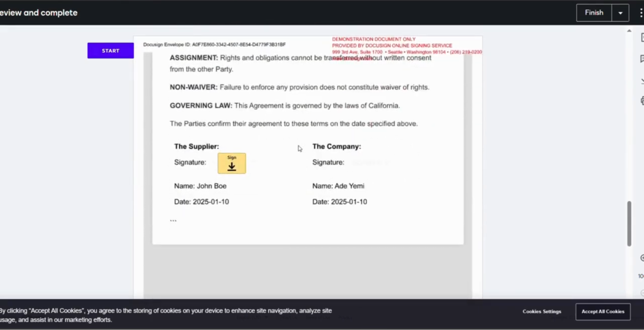Click the print icon in right sidebar

coord(642,101)
